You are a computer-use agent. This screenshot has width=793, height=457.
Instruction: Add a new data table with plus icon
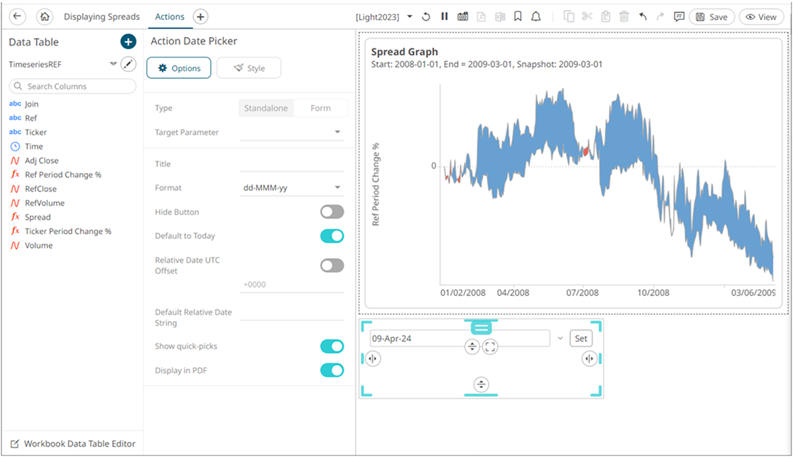coord(128,42)
